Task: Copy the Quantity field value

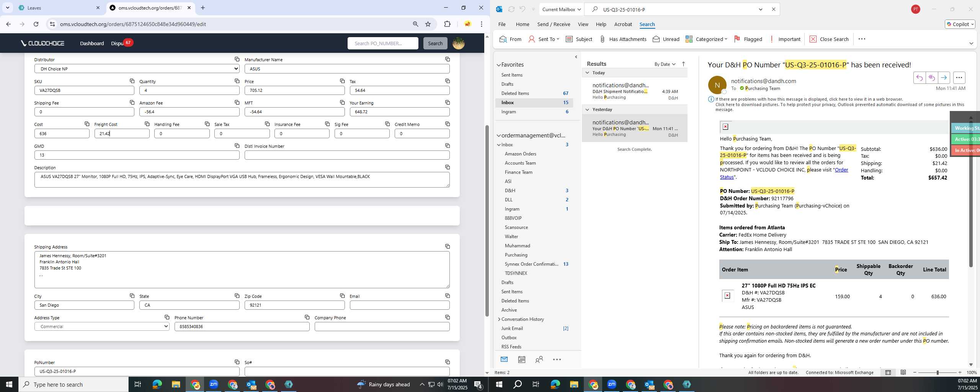Action: (x=237, y=81)
